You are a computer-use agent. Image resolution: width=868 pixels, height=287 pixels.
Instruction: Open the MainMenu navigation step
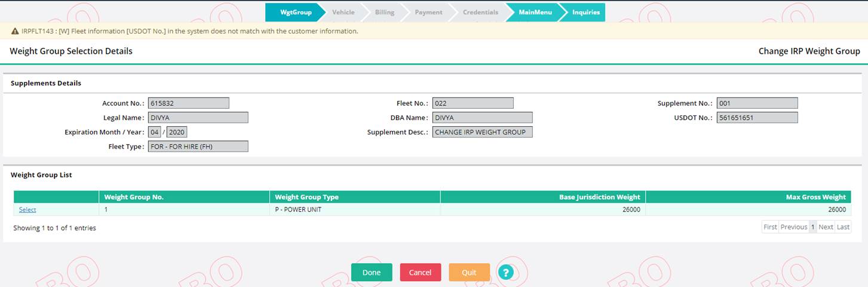coord(535,13)
